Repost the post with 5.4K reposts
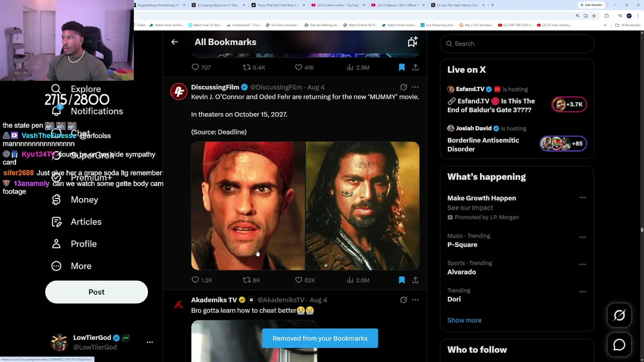The width and height of the screenshot is (644, 362). tap(254, 67)
